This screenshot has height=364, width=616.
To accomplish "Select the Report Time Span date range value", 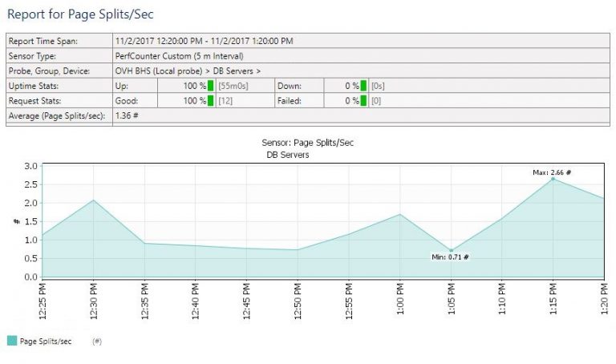I will [x=205, y=40].
